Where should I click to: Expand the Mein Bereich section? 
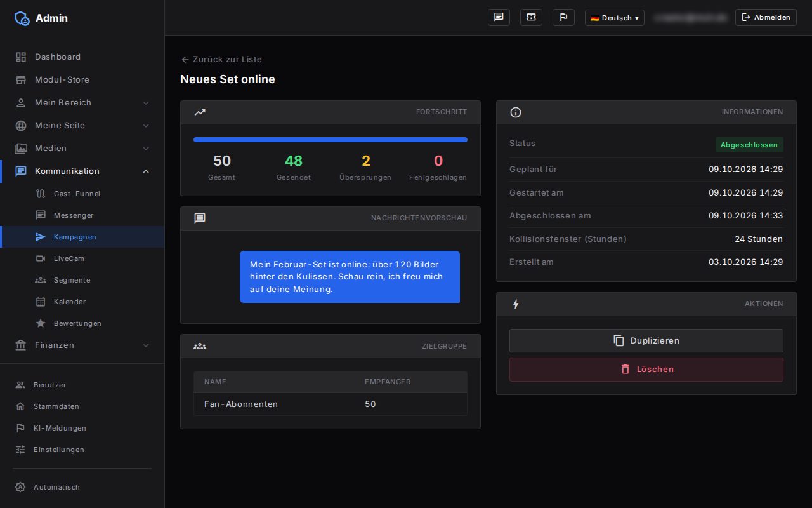point(82,102)
